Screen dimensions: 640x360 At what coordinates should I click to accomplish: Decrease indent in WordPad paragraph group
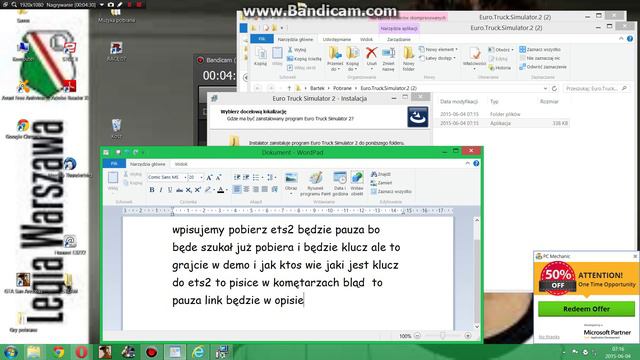[237, 177]
